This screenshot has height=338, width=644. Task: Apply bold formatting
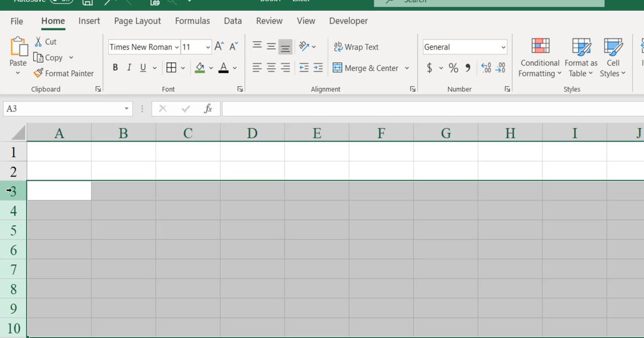coord(115,67)
